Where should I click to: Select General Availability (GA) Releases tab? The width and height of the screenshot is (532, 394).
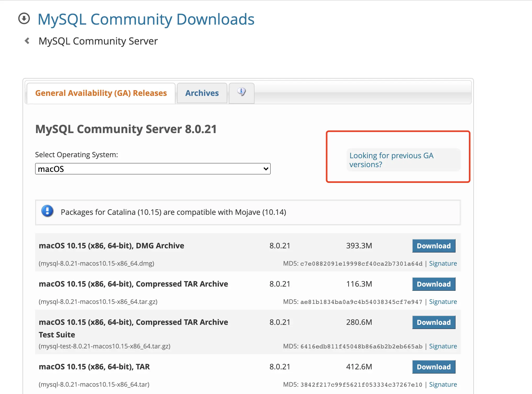tap(101, 93)
